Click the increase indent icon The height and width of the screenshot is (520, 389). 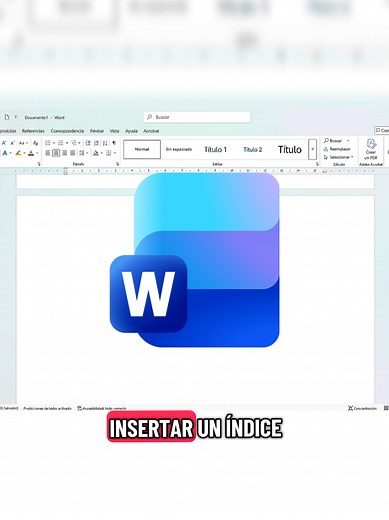[96, 143]
